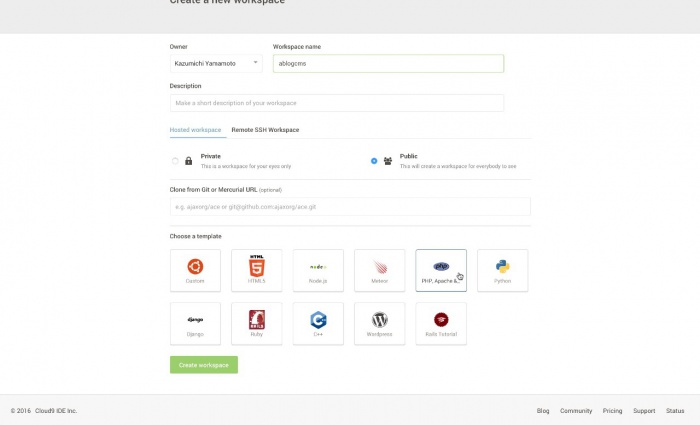Select the Public workspace radio button
Viewport: 700px width, 425px height.
(x=374, y=160)
